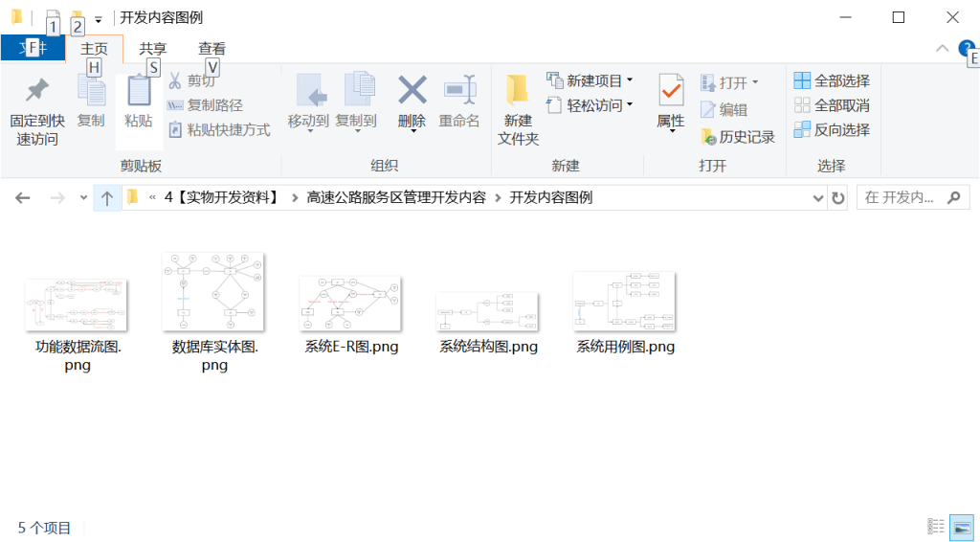Screen dimensions: 980x542
Task: Click the address bar folder icon
Action: (x=132, y=197)
